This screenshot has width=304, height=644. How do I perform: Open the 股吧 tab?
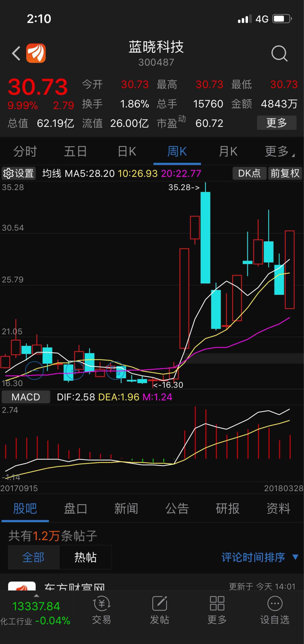coord(25,509)
